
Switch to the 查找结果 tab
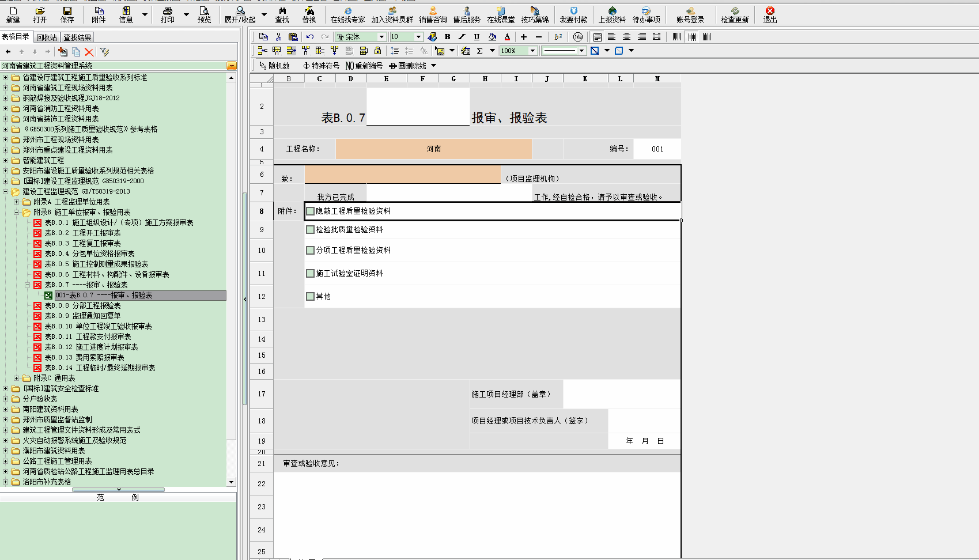77,37
